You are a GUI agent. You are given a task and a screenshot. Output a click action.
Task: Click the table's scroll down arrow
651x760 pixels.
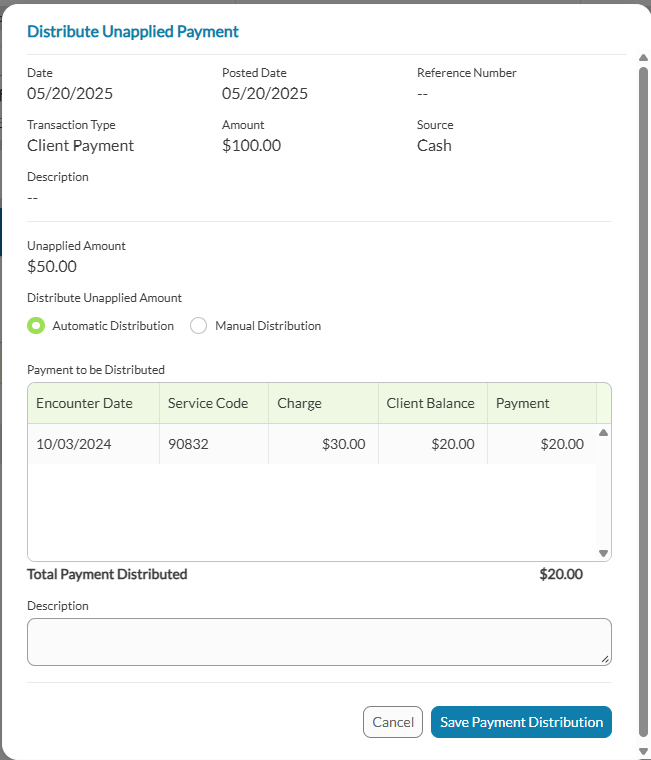(x=603, y=553)
